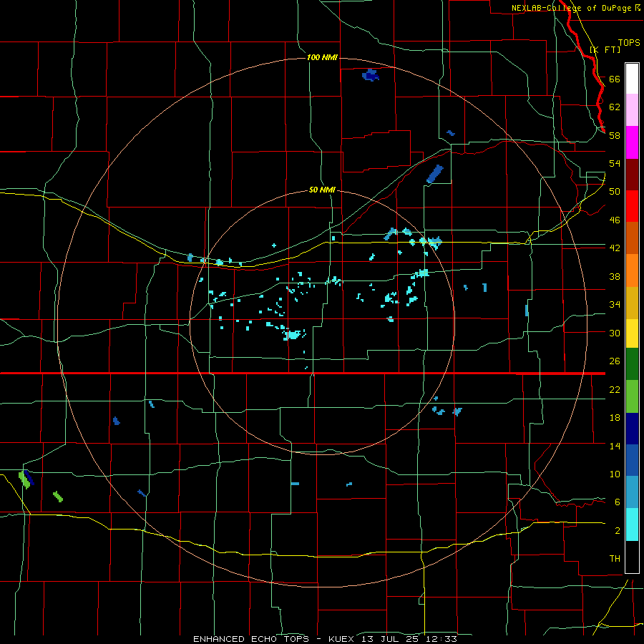This screenshot has width=644, height=644.
Task: Select the '22' legend value
Action: coord(615,389)
